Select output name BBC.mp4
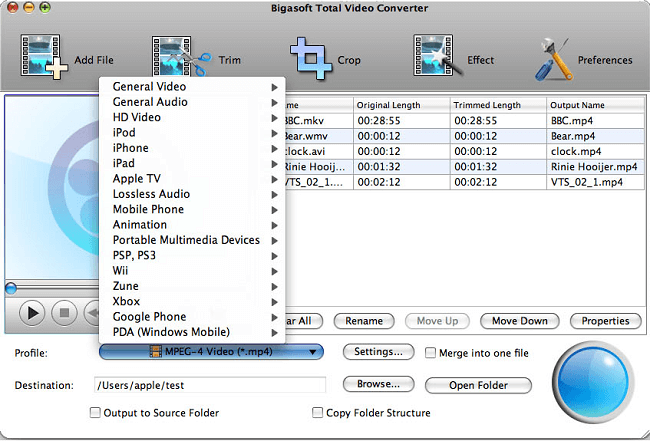The height and width of the screenshot is (441, 650). [572, 121]
